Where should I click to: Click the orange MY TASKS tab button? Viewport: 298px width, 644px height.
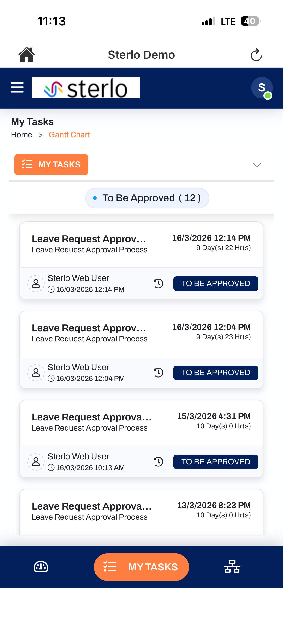[x=51, y=165]
